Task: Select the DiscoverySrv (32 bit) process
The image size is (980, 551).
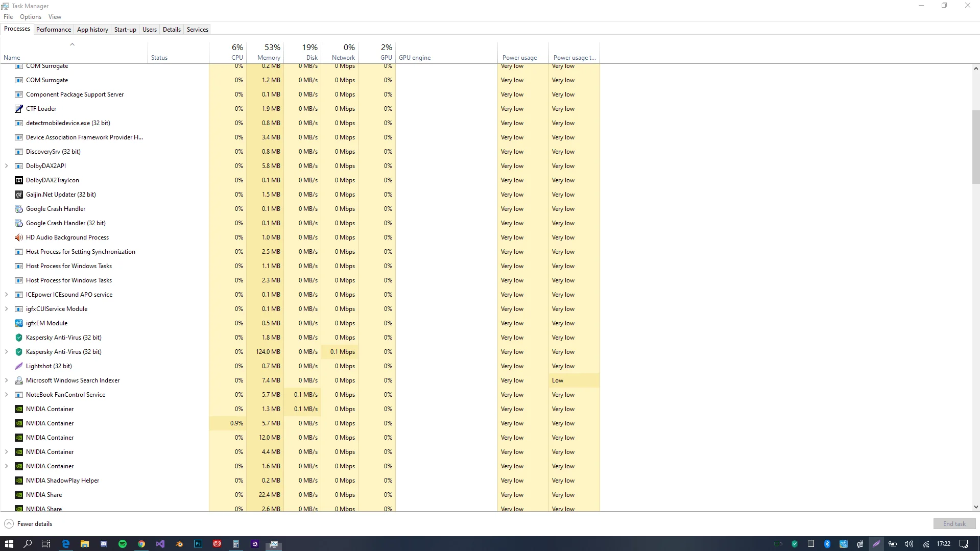Action: [x=300, y=152]
